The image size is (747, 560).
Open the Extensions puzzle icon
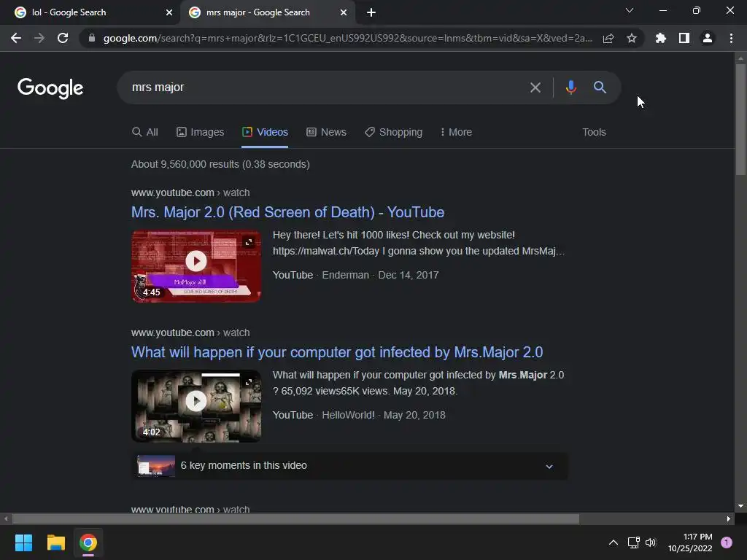click(x=660, y=38)
